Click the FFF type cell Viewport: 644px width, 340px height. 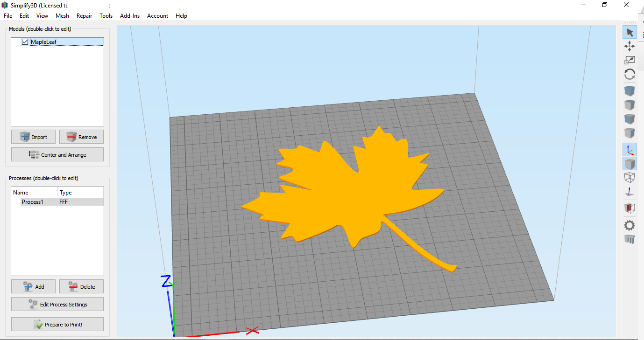pos(64,202)
